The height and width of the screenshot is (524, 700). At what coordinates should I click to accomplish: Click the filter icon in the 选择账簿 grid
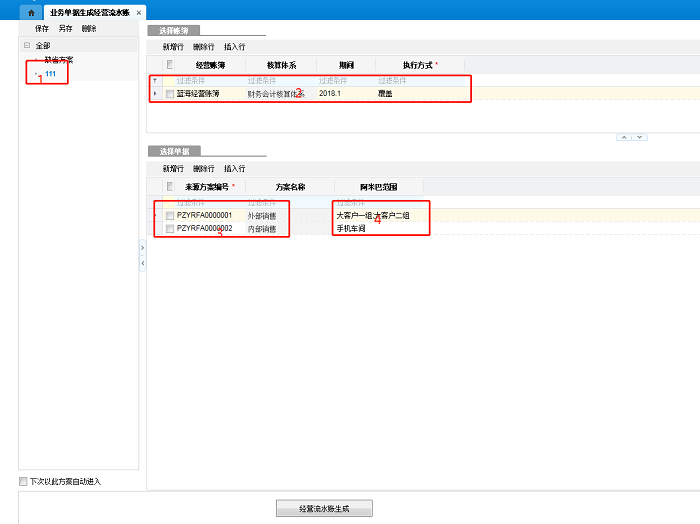pos(155,80)
